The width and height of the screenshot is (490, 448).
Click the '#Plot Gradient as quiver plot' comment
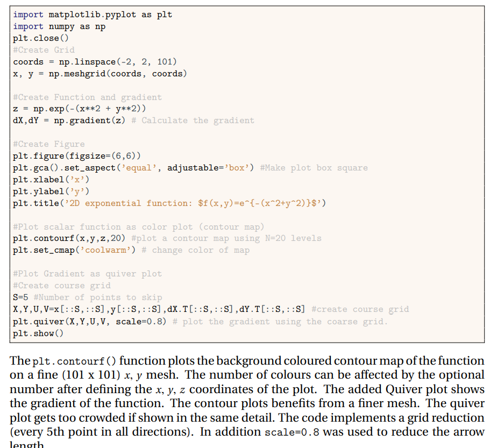88,274
